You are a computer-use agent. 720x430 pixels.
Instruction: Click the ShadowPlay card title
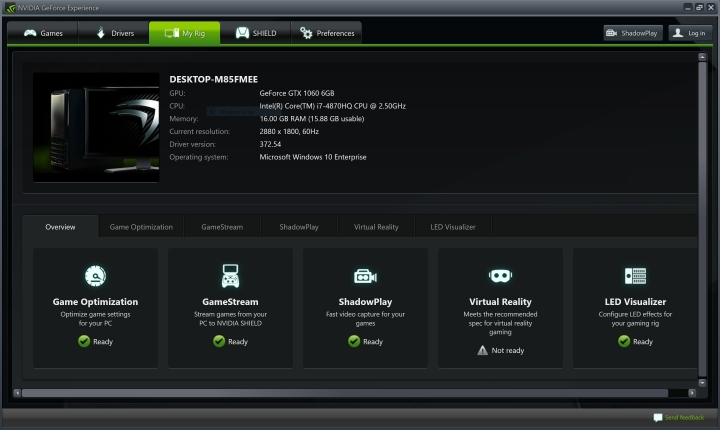pos(366,302)
